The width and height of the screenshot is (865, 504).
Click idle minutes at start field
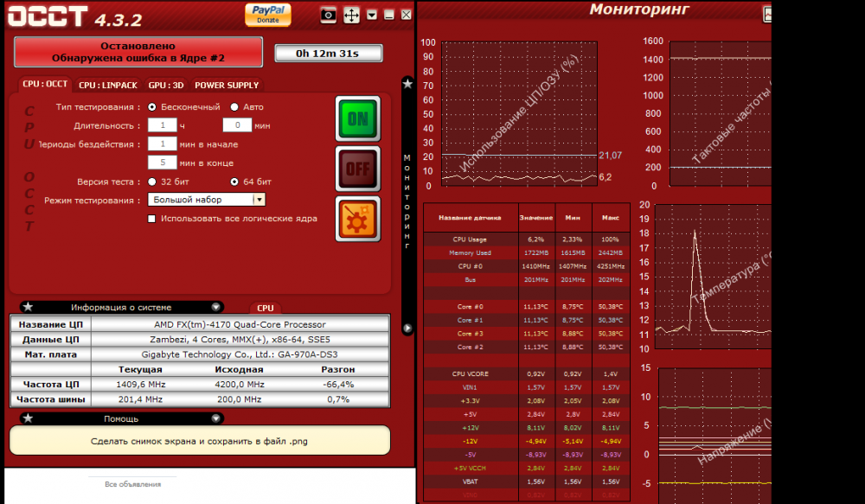click(163, 144)
